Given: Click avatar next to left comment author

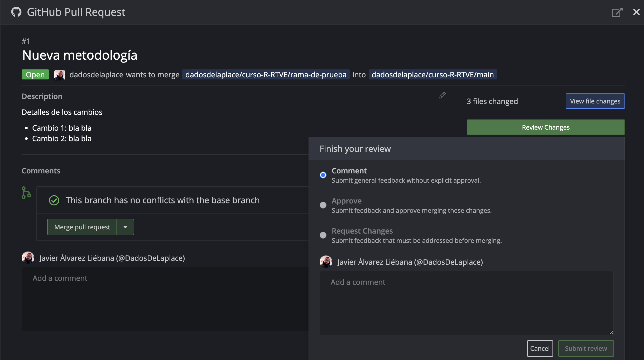Looking at the screenshot, I should coord(28,258).
